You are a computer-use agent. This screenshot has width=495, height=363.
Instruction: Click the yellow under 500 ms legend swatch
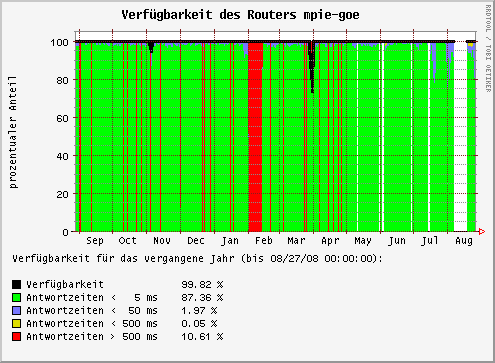click(x=16, y=323)
